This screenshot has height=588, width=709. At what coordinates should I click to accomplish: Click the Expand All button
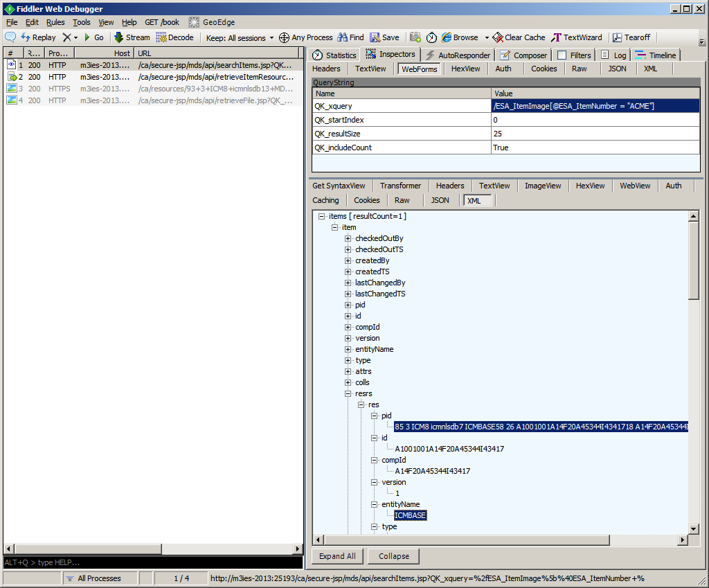(x=338, y=556)
